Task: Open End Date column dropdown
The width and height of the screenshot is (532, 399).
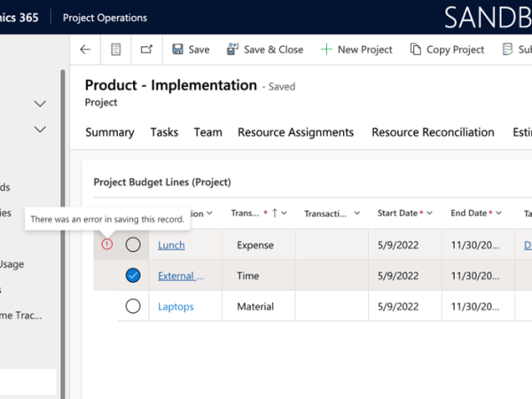Action: tap(498, 213)
